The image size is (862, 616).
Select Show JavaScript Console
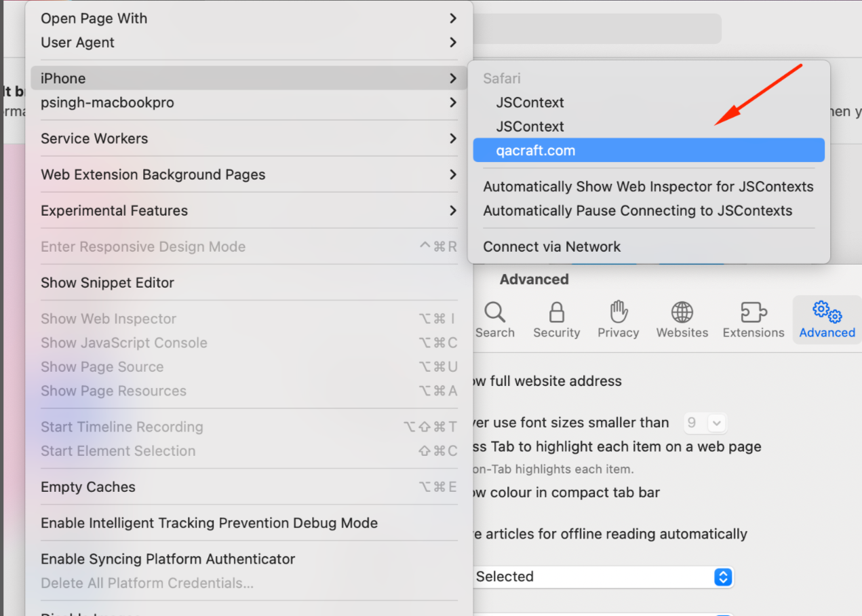[x=249, y=343]
